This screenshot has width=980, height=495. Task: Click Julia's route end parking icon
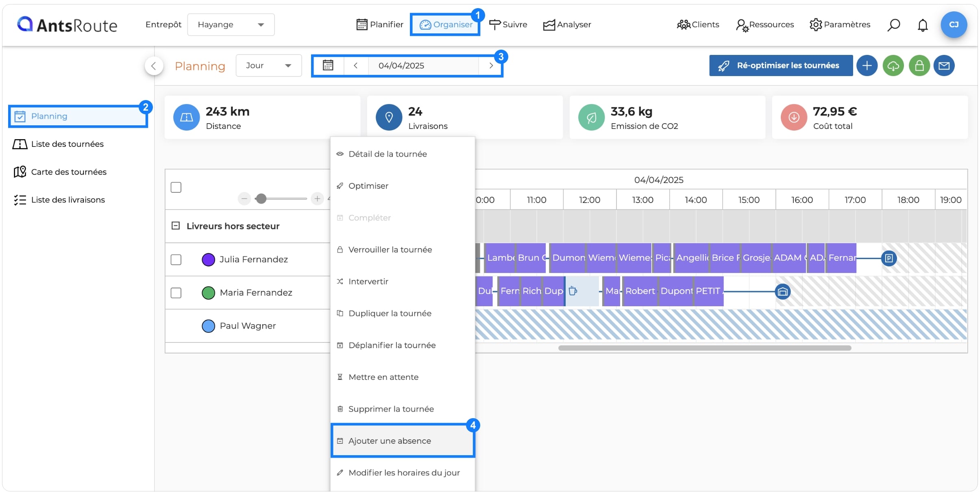click(889, 258)
